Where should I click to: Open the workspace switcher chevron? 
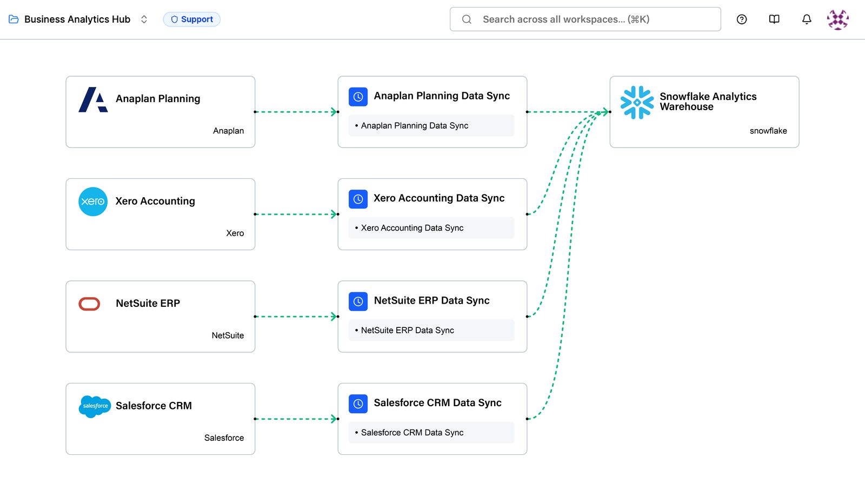pos(144,19)
